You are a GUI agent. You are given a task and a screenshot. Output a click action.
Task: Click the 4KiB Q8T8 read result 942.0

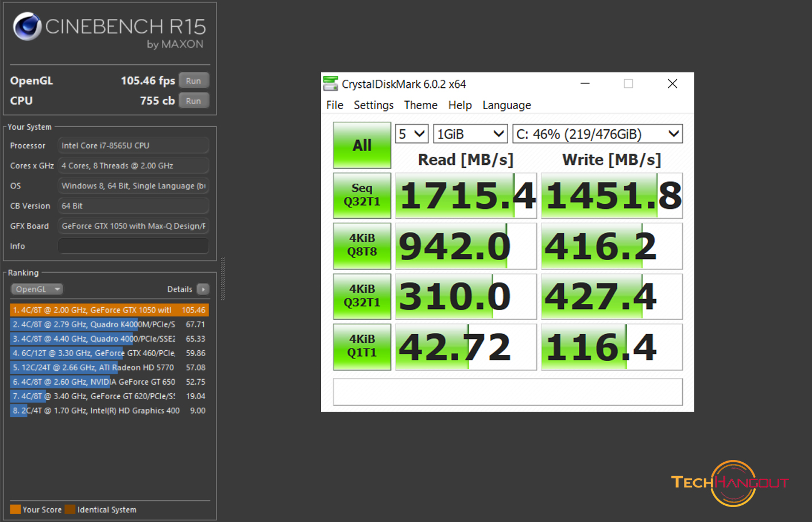click(x=466, y=246)
